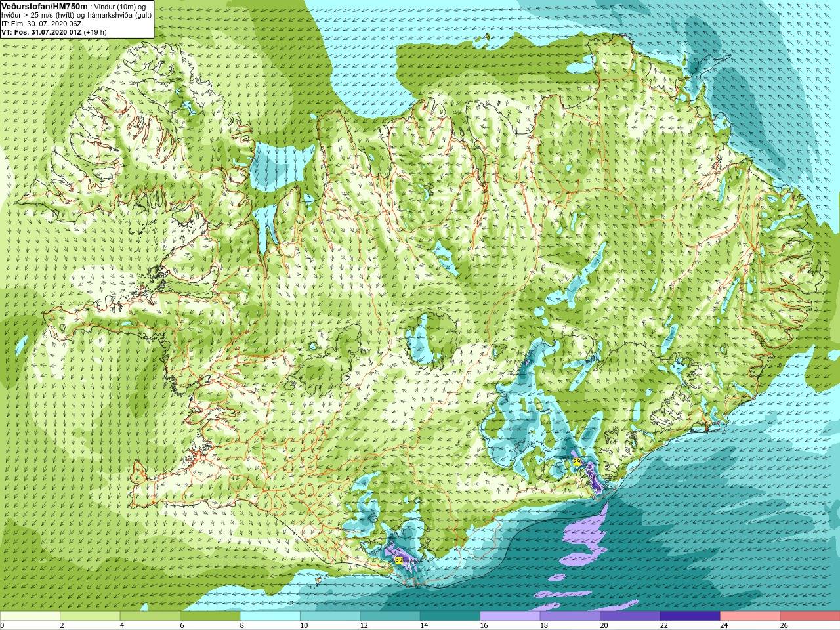Select the medium green 4–6 m/s legend swatch
This screenshot has height=630, width=840.
(x=150, y=616)
